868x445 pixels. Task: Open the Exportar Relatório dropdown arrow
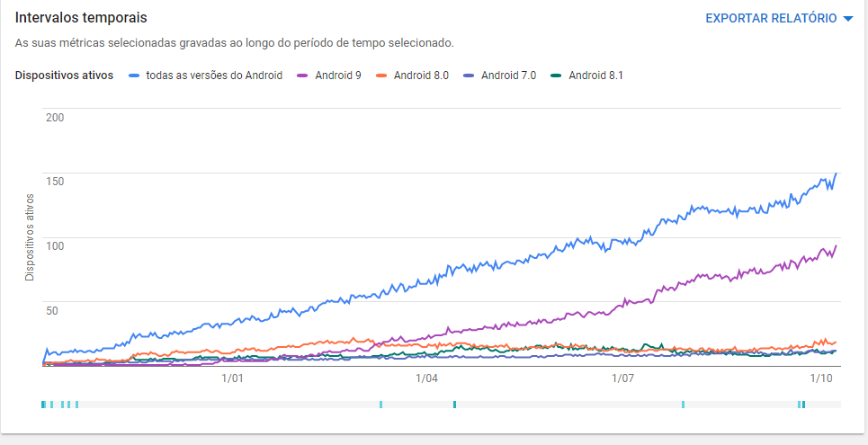pos(847,19)
